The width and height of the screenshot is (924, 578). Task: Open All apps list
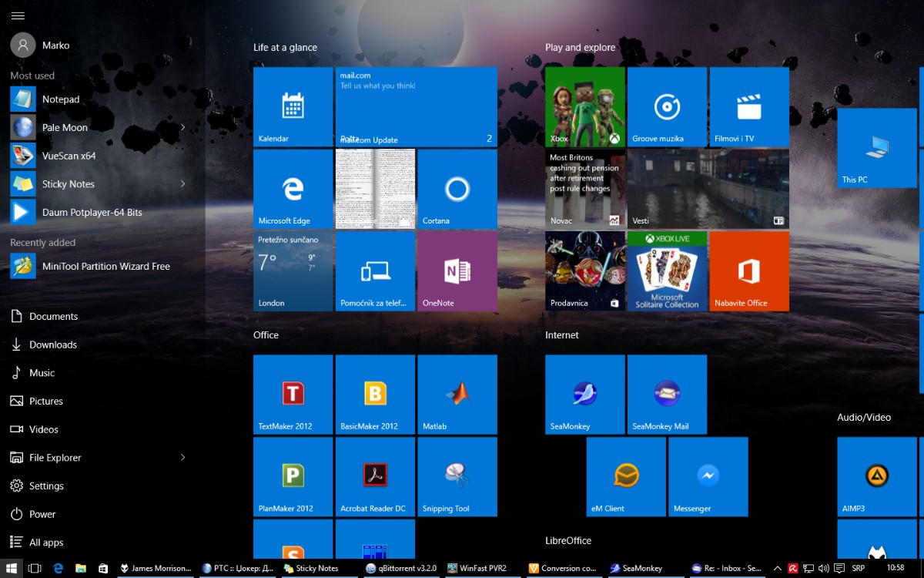point(46,543)
